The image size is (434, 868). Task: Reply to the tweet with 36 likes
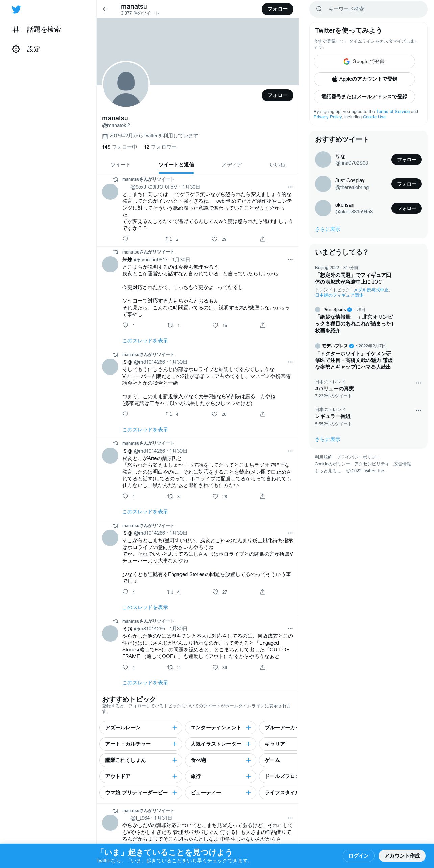[x=125, y=667]
